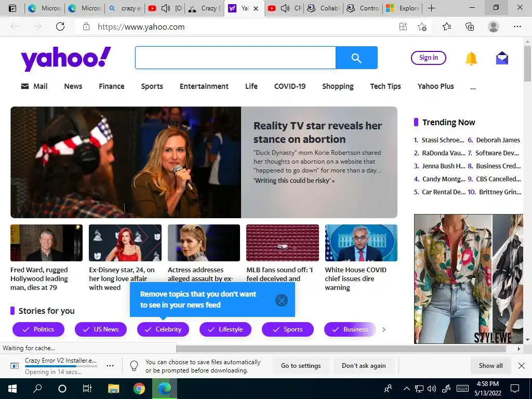
Task: Show hidden system tray icons
Action: click(406, 389)
